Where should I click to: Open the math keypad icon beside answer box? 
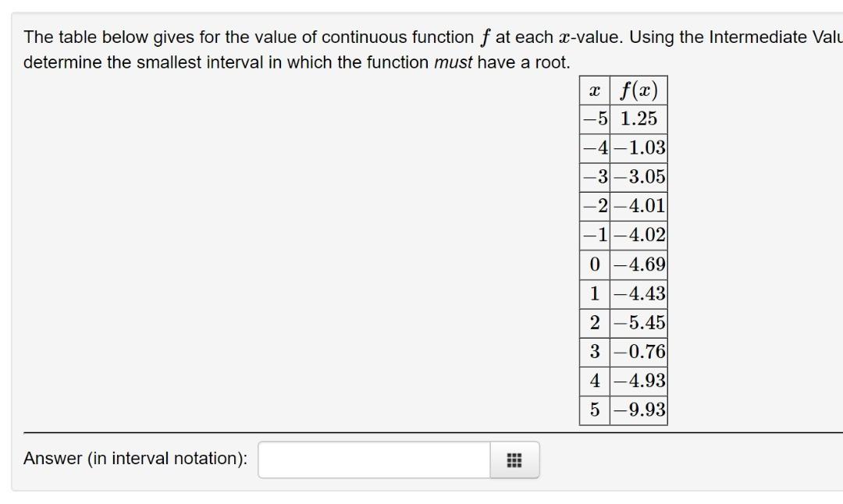[x=514, y=460]
